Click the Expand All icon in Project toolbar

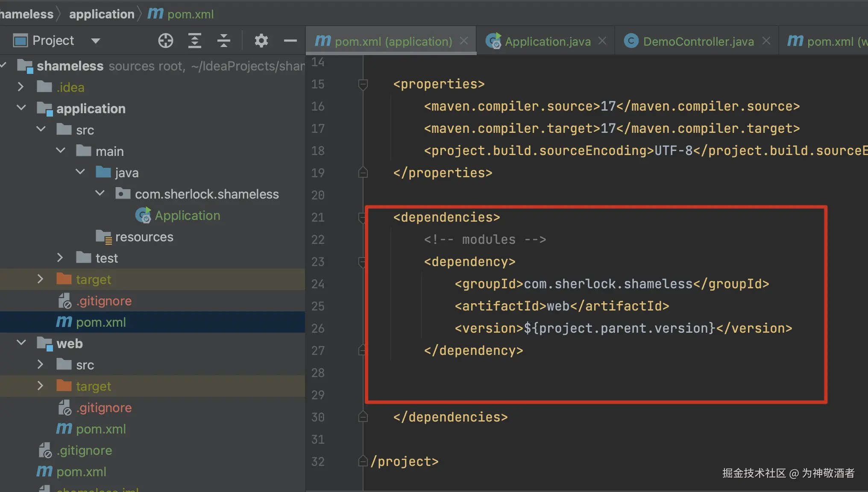(195, 41)
